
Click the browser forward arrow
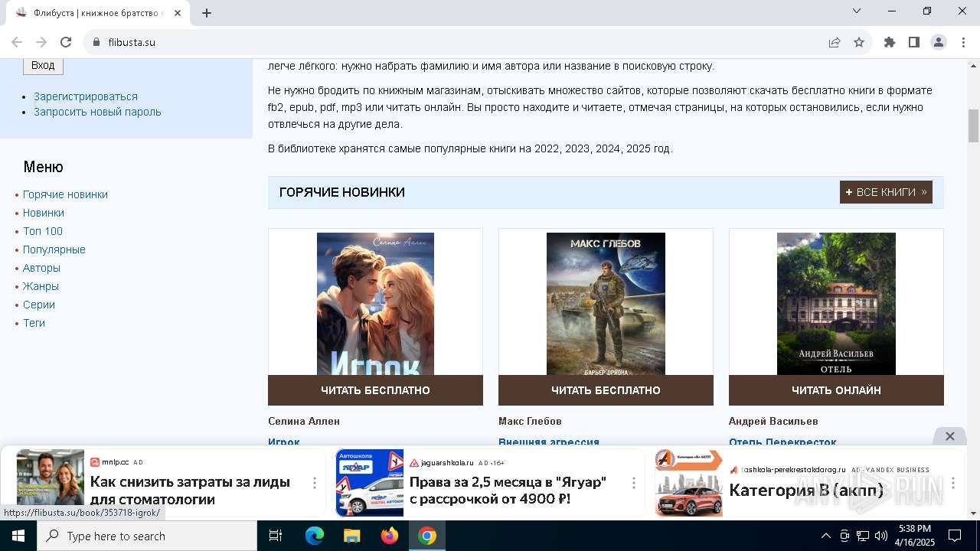point(41,42)
